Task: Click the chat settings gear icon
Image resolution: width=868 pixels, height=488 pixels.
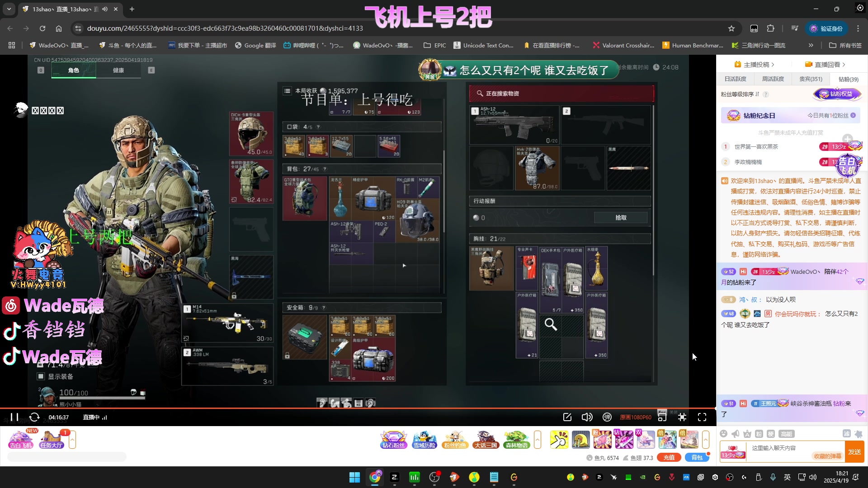Action: click(x=859, y=434)
